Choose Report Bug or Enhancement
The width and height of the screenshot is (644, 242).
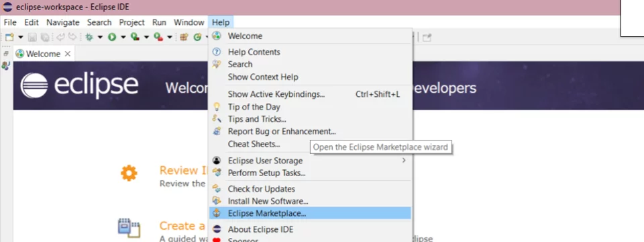[310, 132]
